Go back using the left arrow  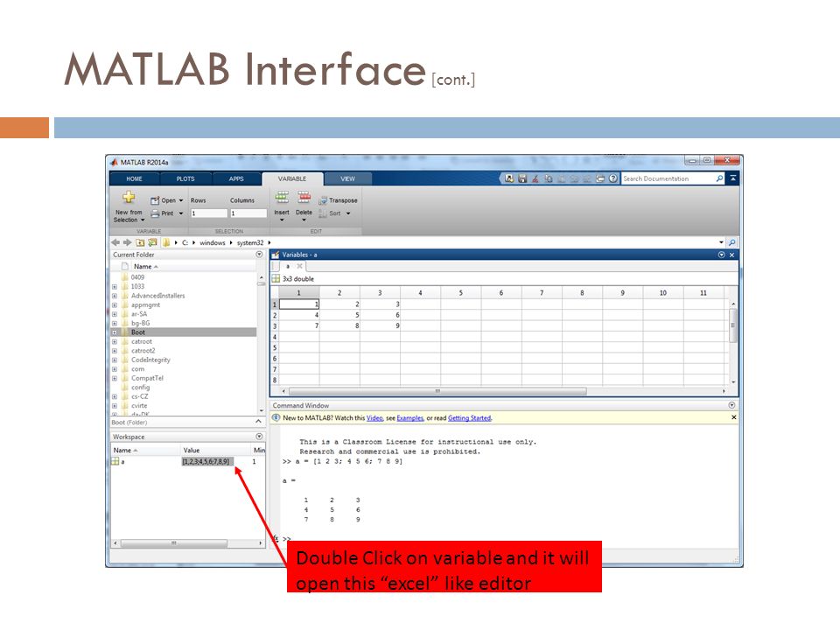point(115,242)
